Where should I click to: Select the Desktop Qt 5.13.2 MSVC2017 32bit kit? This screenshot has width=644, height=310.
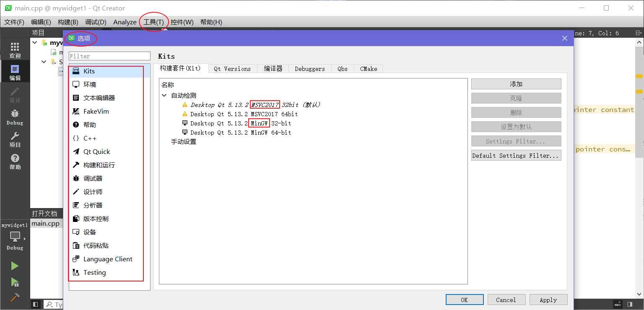coord(256,105)
